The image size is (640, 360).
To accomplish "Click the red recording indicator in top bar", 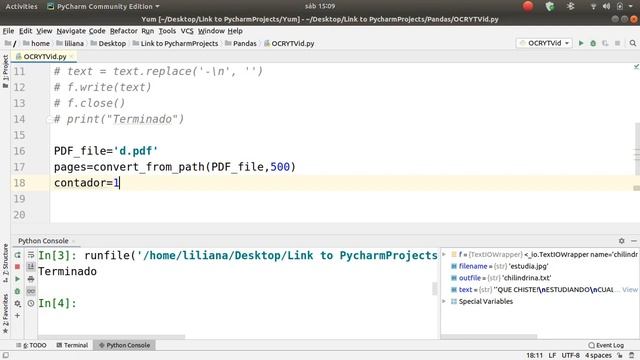I will point(528,6).
